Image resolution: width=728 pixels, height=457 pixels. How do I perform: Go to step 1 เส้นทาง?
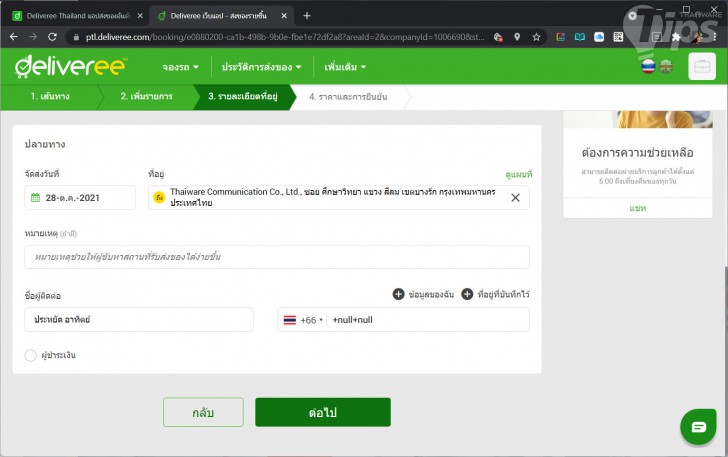click(50, 97)
